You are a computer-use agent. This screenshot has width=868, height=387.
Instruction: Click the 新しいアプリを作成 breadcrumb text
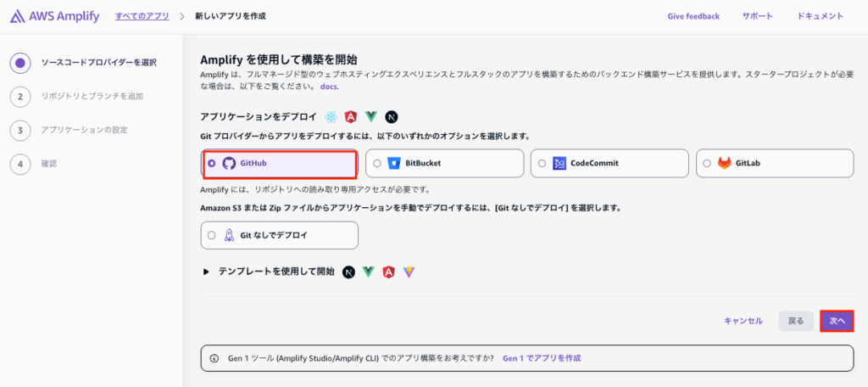click(x=231, y=16)
